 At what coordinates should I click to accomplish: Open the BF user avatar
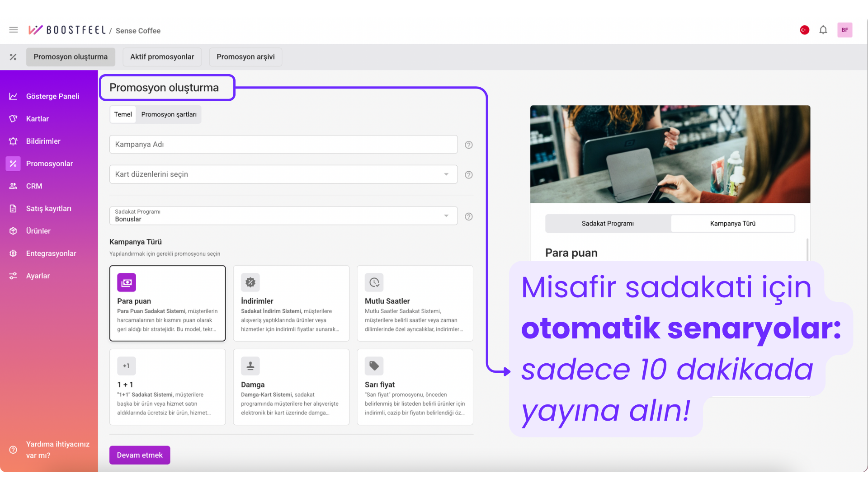[x=844, y=30]
